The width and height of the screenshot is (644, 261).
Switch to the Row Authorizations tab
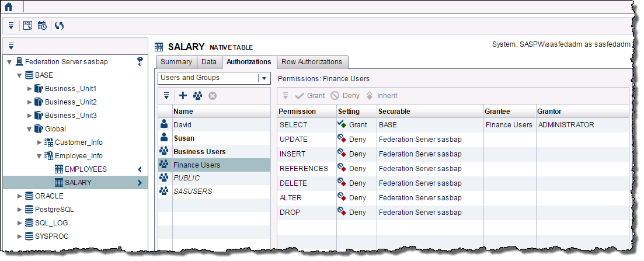click(312, 62)
